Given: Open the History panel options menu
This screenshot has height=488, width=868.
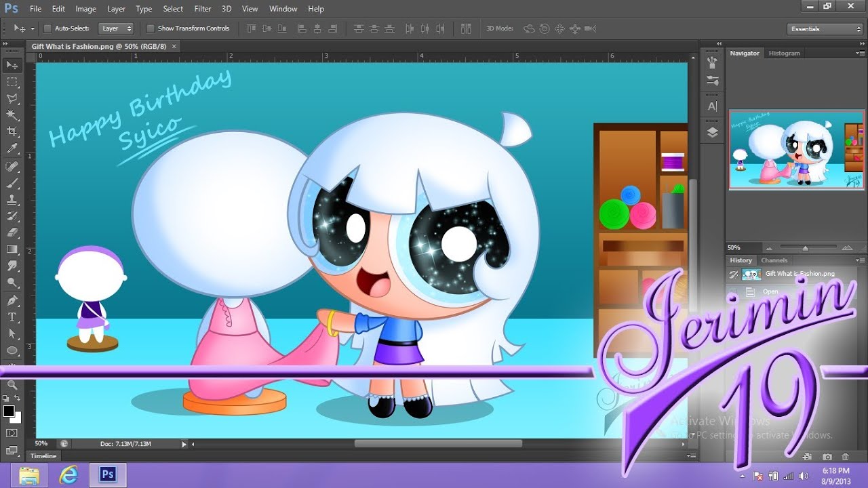Looking at the screenshot, I should click(861, 260).
